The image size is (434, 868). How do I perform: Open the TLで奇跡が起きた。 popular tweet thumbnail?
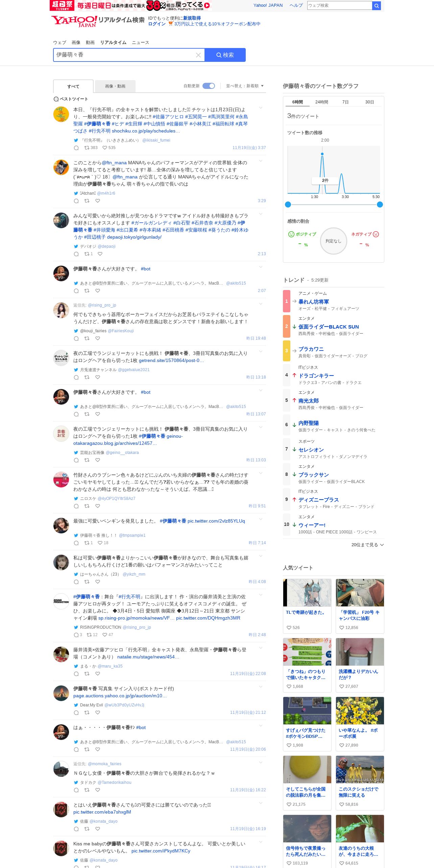point(307,593)
